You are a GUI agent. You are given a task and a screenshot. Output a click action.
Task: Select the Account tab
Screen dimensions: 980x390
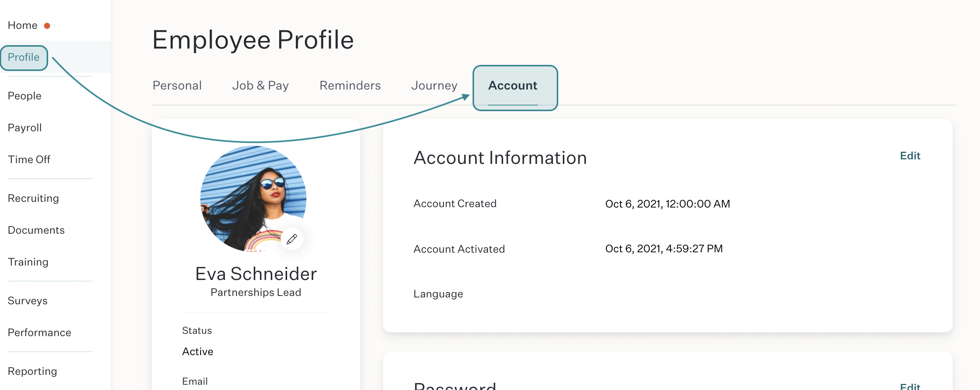(513, 86)
